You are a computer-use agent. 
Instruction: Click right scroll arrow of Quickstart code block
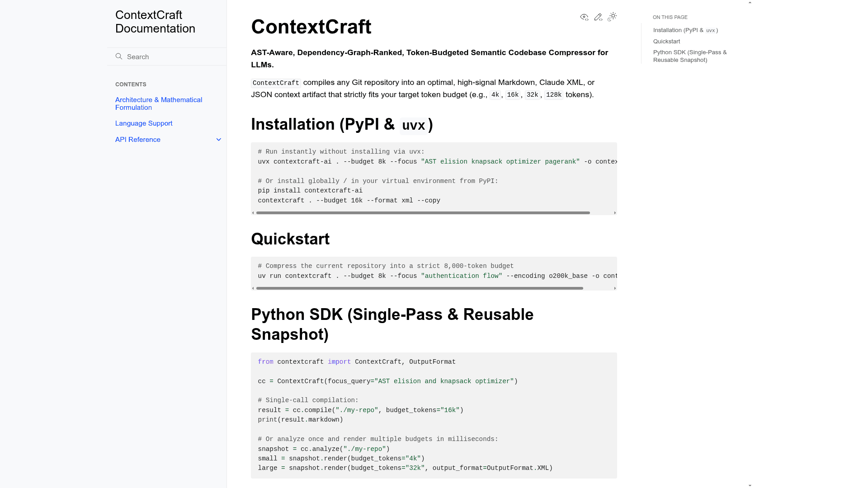[x=615, y=288]
